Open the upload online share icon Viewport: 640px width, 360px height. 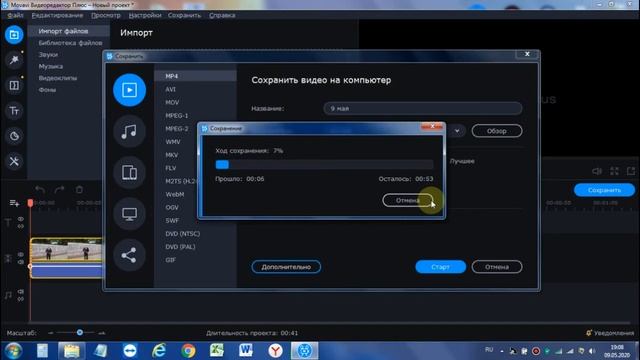point(129,256)
